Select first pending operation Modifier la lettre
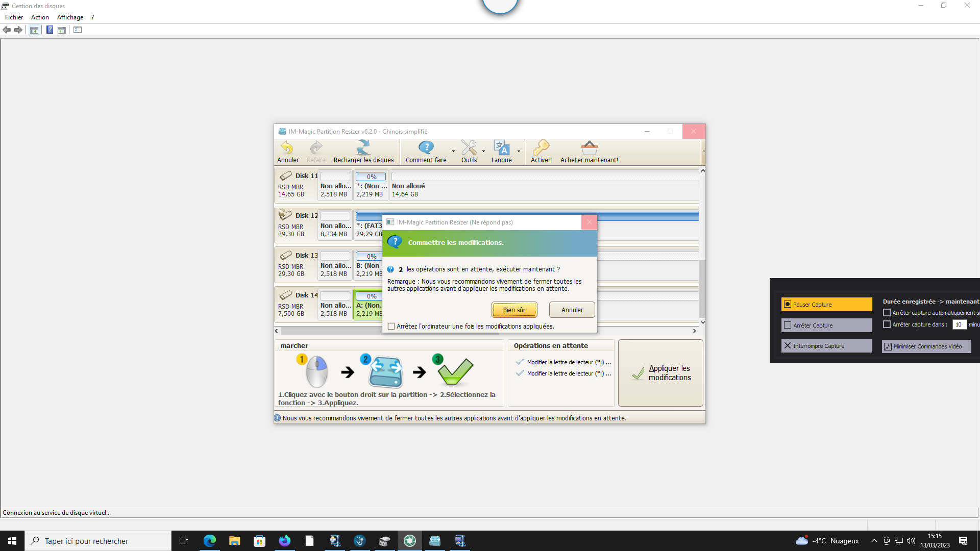Screen dimensions: 980x551 pyautogui.click(x=564, y=362)
